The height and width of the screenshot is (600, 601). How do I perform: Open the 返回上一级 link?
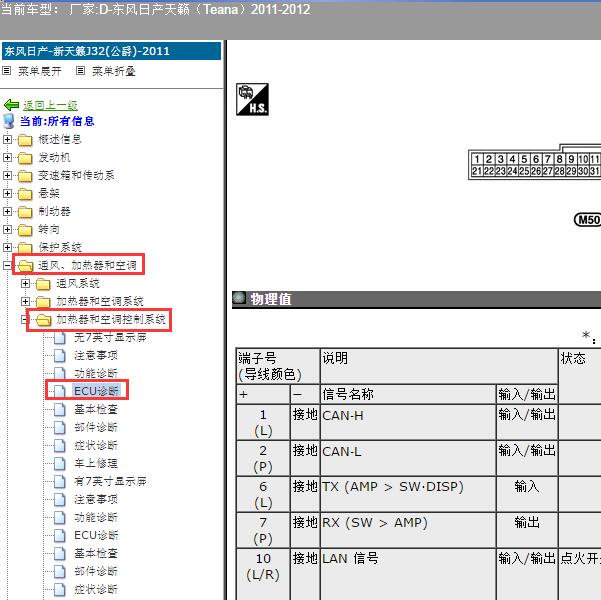[x=50, y=105]
